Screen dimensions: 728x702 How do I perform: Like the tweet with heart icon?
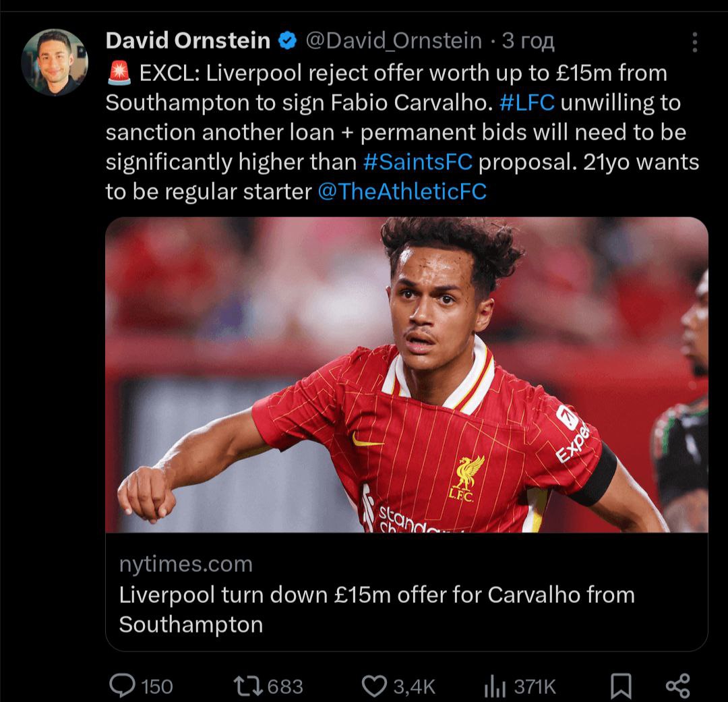click(x=374, y=686)
